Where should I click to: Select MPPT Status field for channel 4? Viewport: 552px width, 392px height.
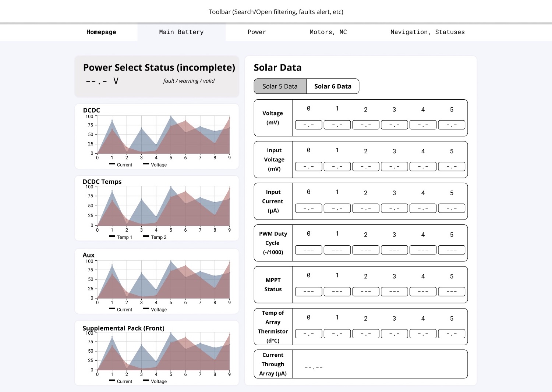click(x=423, y=292)
